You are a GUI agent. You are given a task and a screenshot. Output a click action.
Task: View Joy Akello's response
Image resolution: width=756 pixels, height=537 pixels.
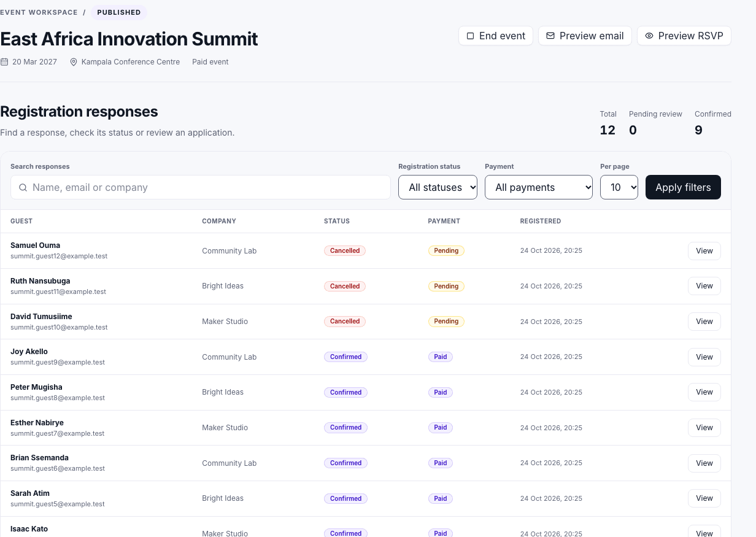click(704, 357)
